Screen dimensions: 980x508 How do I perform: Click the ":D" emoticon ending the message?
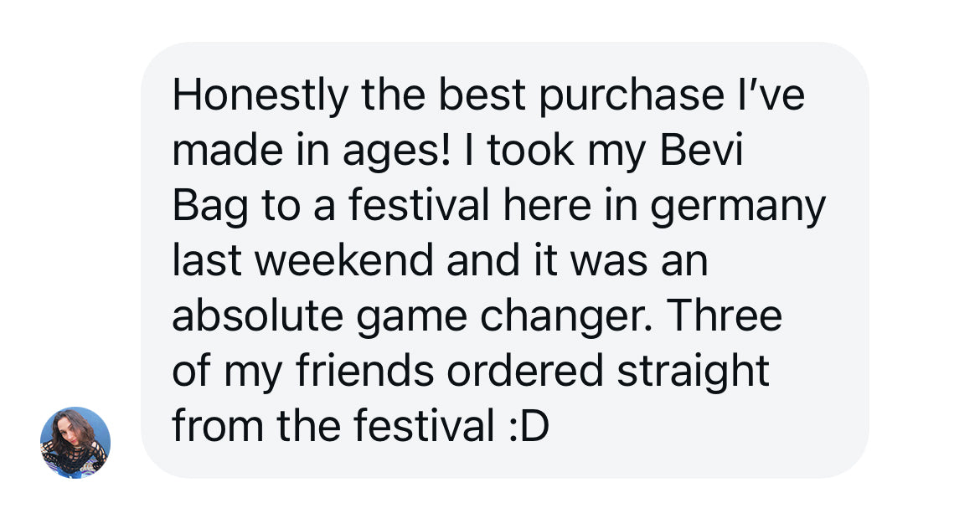pyautogui.click(x=528, y=427)
